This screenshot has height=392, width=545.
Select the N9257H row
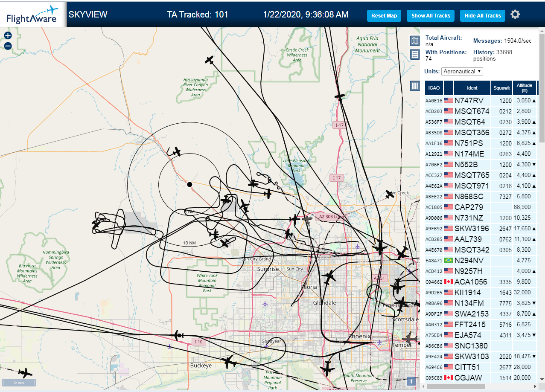point(481,271)
